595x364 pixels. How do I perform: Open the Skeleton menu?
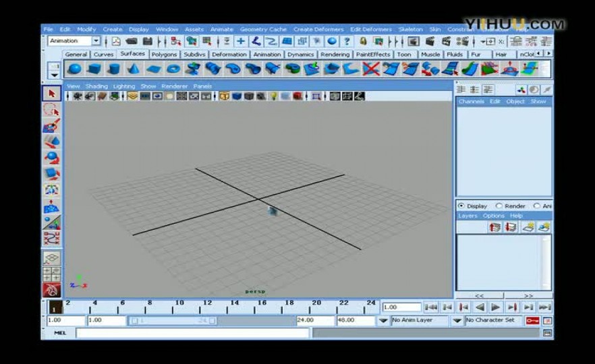[410, 29]
